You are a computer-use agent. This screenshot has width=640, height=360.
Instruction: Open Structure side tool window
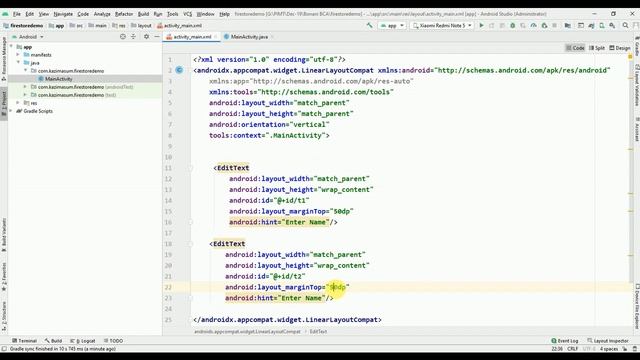pyautogui.click(x=4, y=316)
